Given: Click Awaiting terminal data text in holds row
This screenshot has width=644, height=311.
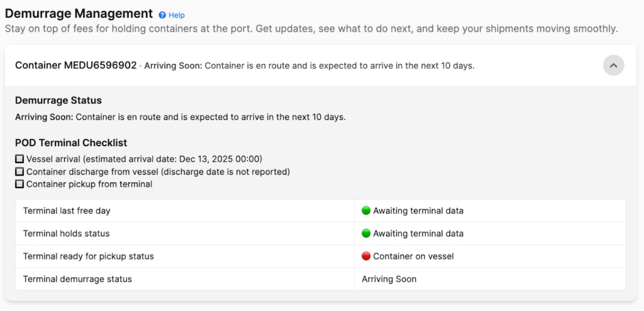Looking at the screenshot, I should coord(418,234).
